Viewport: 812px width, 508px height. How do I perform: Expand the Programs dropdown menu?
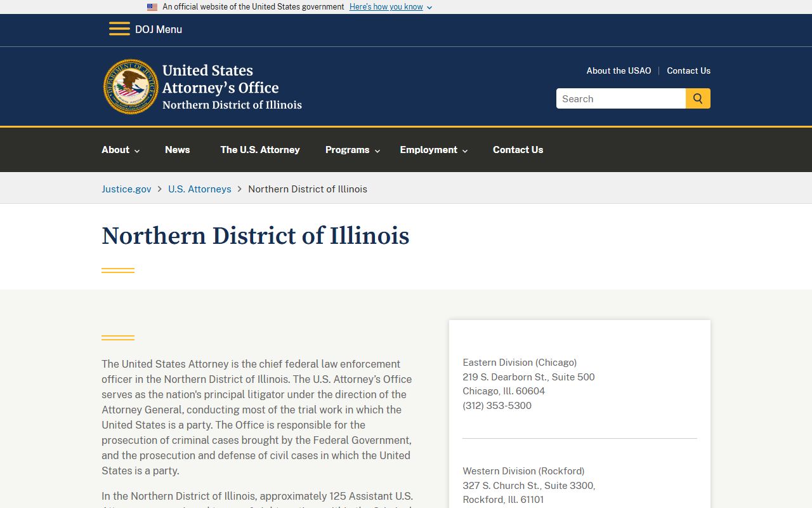click(353, 150)
